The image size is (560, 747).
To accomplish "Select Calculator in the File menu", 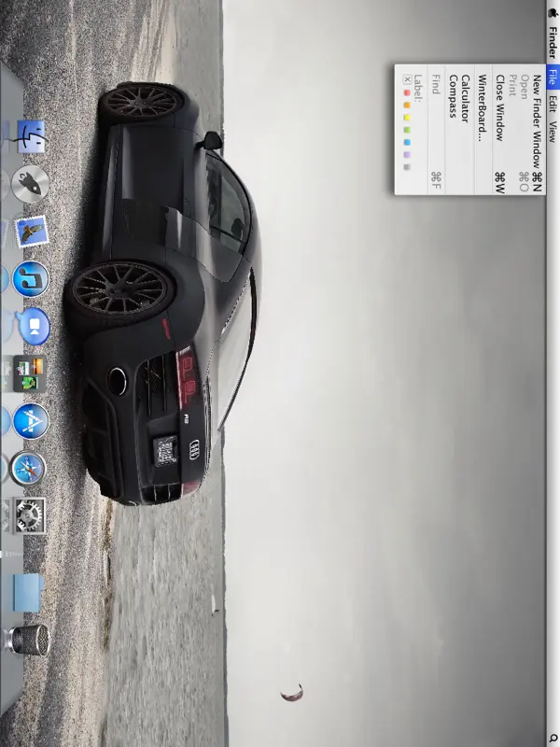I will tap(465, 100).
